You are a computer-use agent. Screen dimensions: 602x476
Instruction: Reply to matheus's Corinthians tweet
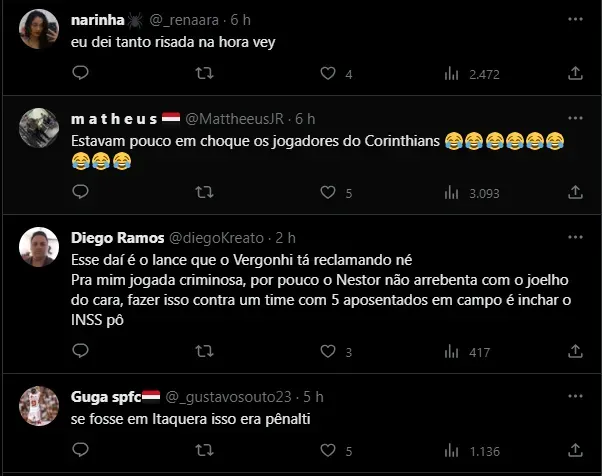tap(80, 193)
